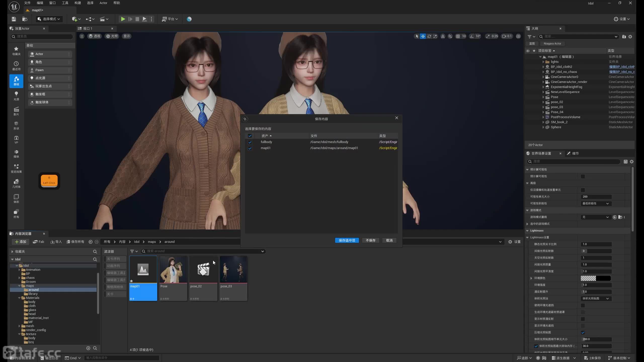Select the Geometry category in Place Actors
644x362 pixels.
click(16, 183)
